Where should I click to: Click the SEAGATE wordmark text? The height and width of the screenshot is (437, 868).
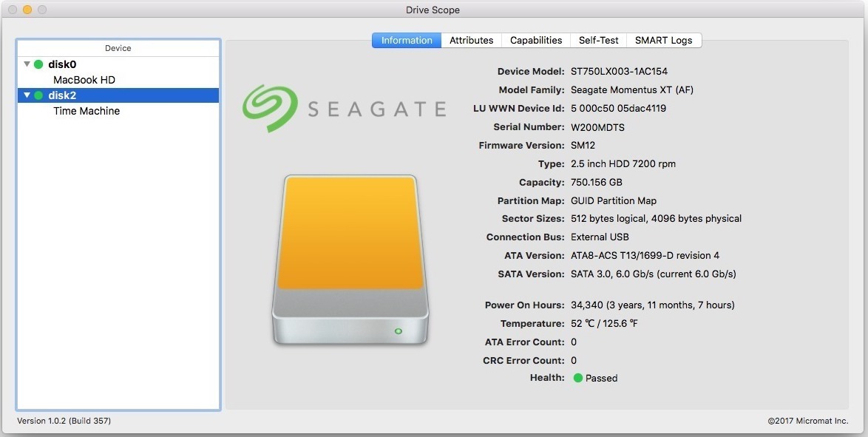tap(376, 109)
